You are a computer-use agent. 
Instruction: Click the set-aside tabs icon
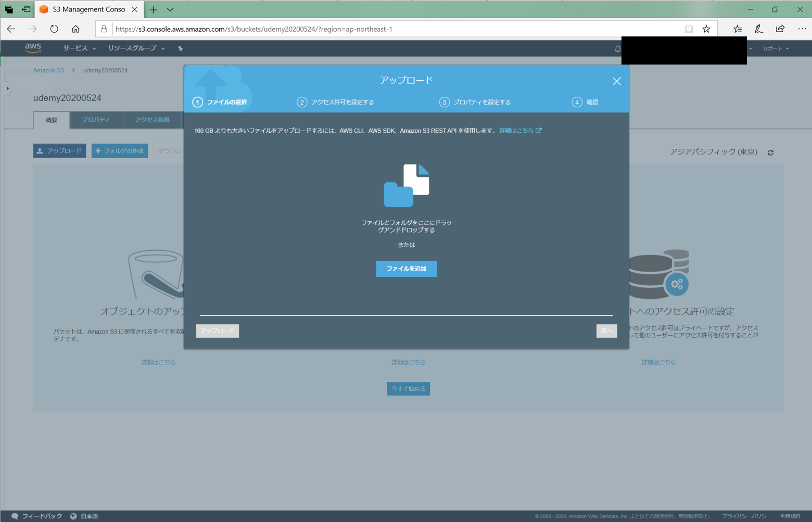(26, 9)
